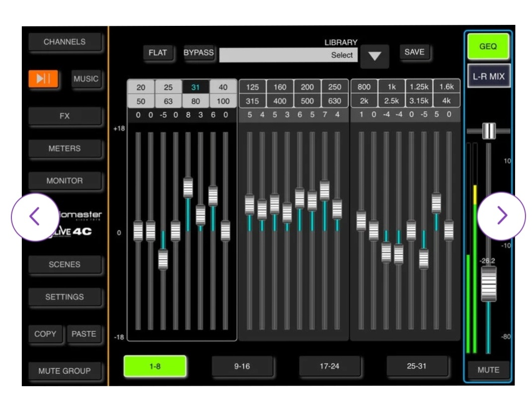Click the right carousel arrow
Screen dimensions: 532x418
tap(501, 216)
